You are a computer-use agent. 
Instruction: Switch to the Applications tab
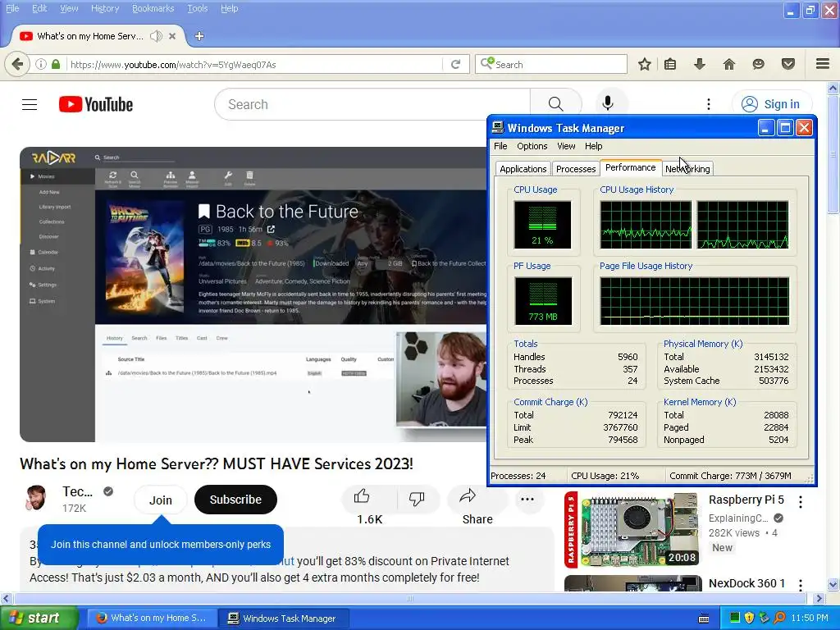tap(523, 169)
